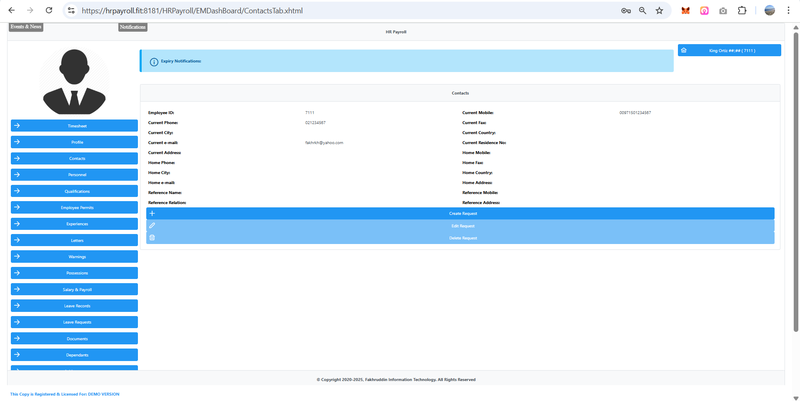This screenshot has width=800, height=401.
Task: Click the HR Payroll title text
Action: (x=396, y=32)
